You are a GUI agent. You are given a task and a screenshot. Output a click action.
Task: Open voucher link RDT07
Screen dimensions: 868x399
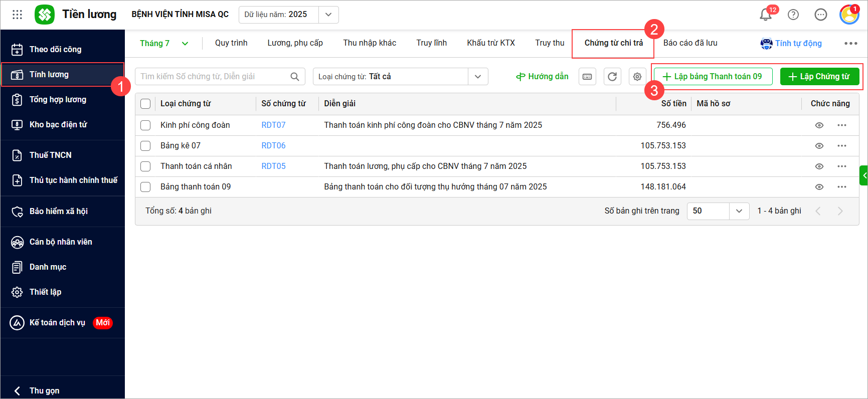(x=273, y=125)
